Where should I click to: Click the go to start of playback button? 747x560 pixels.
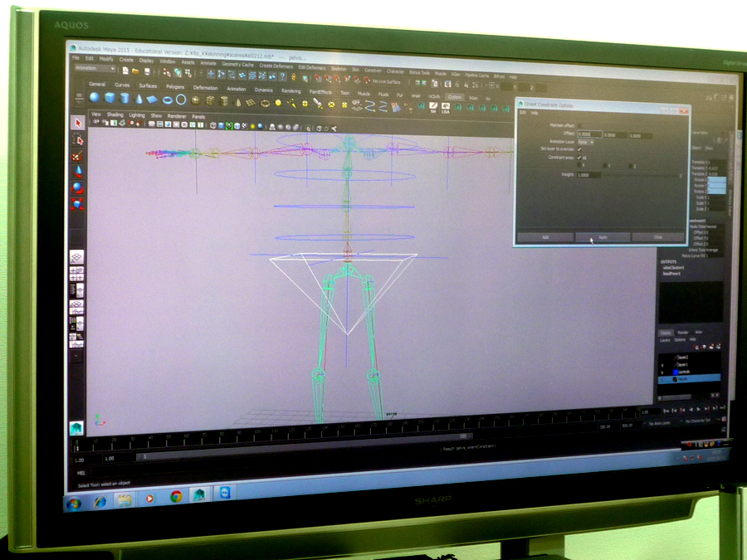click(x=667, y=411)
